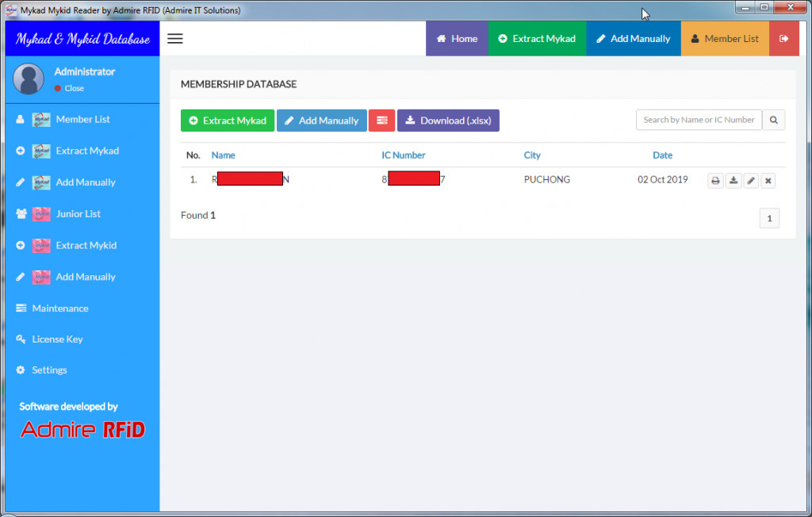Click the Search by Name or IC field
The image size is (812, 517).
click(699, 120)
